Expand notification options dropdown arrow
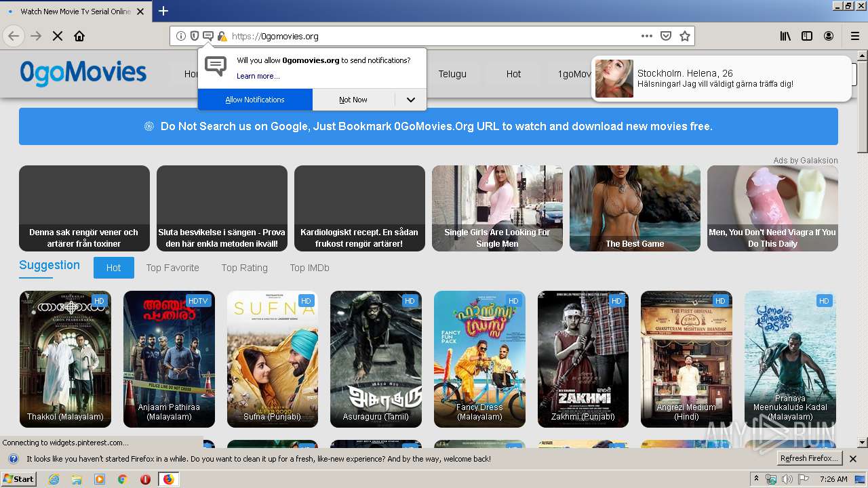 [411, 100]
